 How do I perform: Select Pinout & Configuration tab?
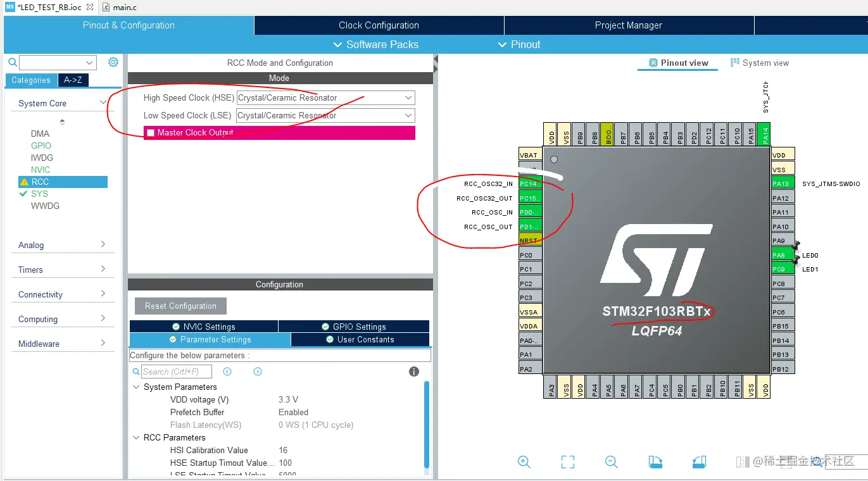point(129,25)
